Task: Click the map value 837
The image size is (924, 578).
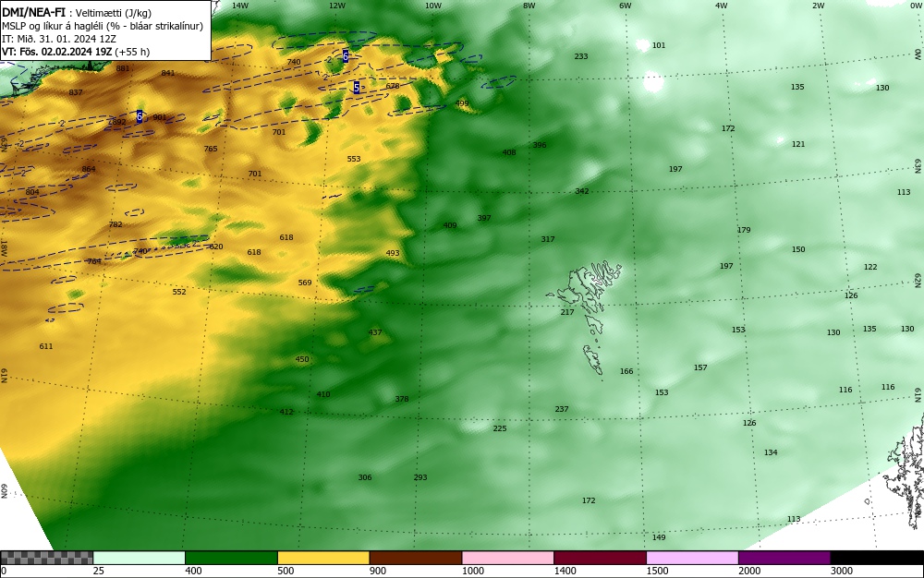Action: pyautogui.click(x=76, y=92)
